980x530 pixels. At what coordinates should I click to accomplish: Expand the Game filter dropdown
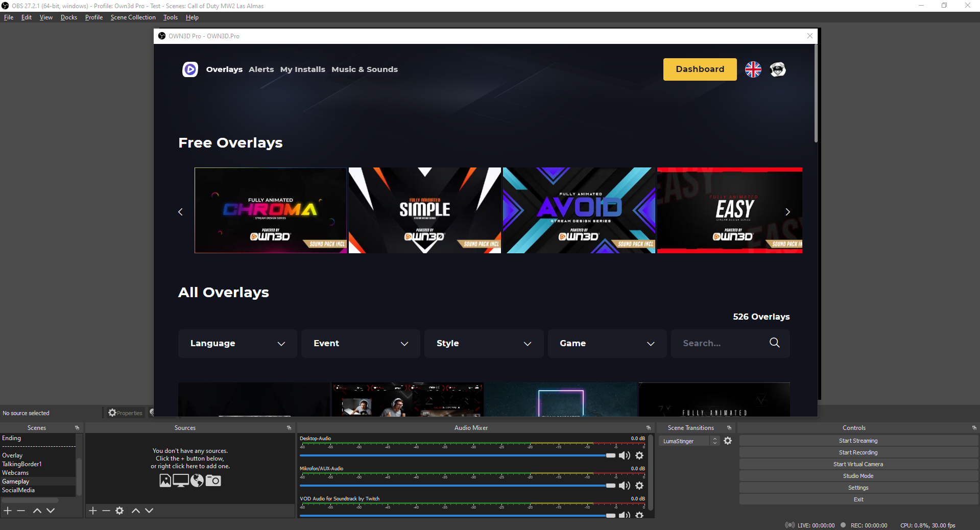click(x=607, y=343)
